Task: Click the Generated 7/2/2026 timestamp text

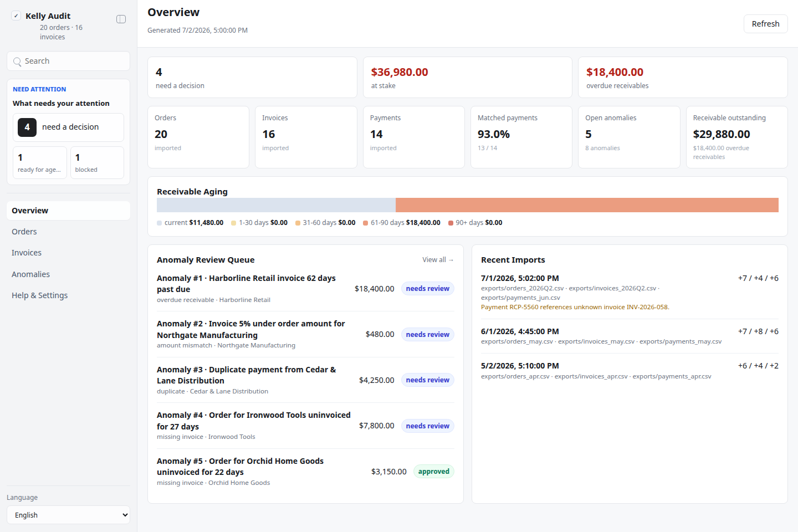Action: click(x=197, y=30)
